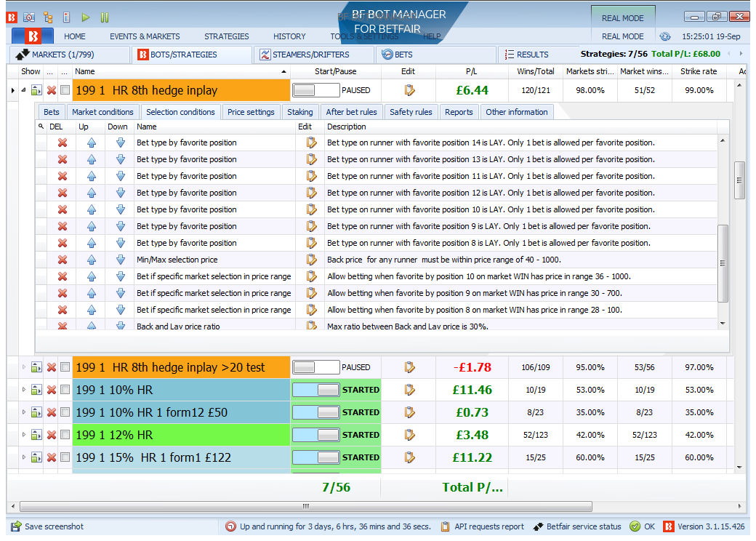This screenshot has height=541, width=756.
Task: Click the horizontal scrollbar thumb at bottom
Action: 306,506
